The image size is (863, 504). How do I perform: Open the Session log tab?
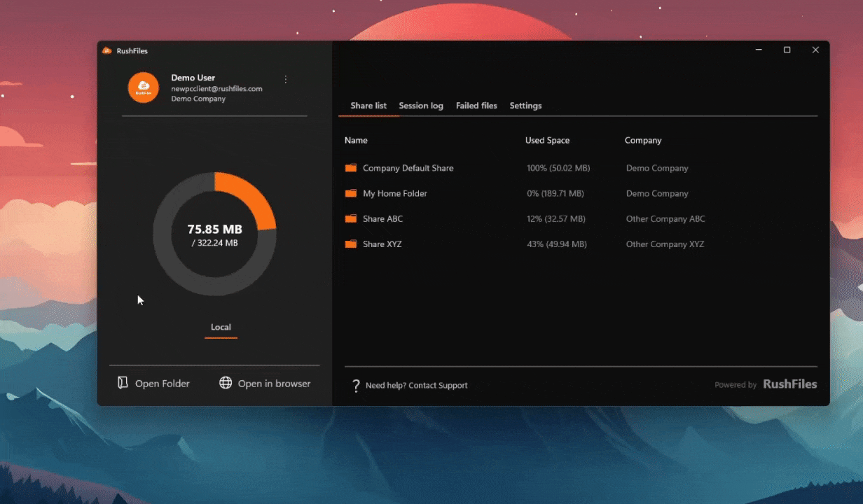pyautogui.click(x=421, y=106)
